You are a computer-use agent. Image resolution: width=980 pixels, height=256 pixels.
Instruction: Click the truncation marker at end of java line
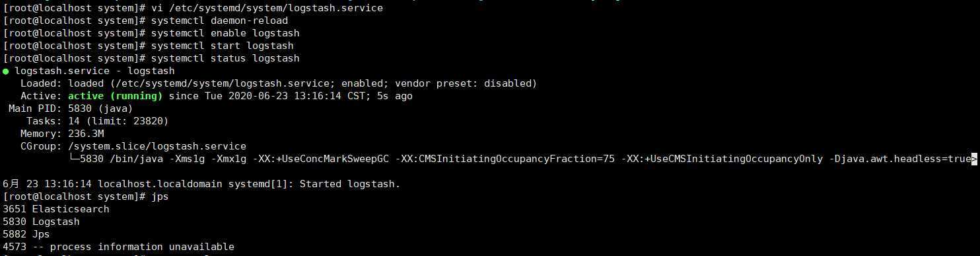(973, 159)
